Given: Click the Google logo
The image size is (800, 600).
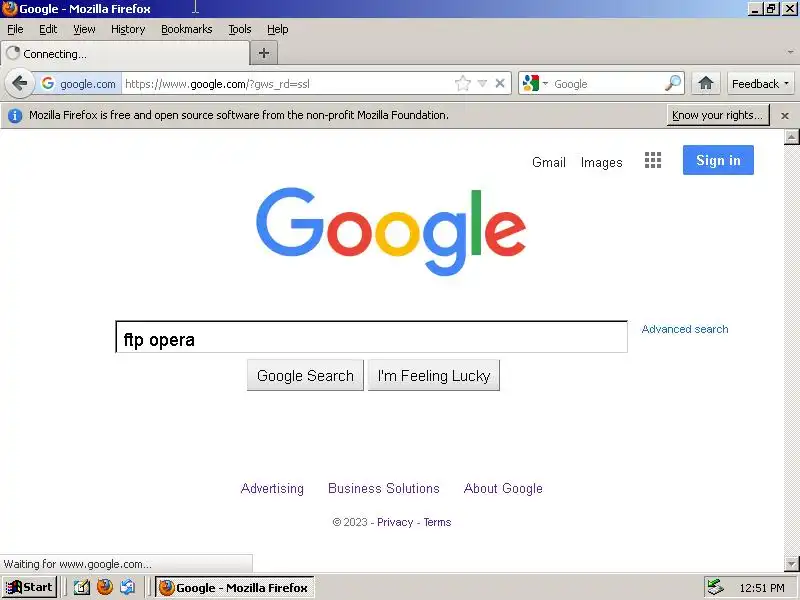Looking at the screenshot, I should coord(391,232).
